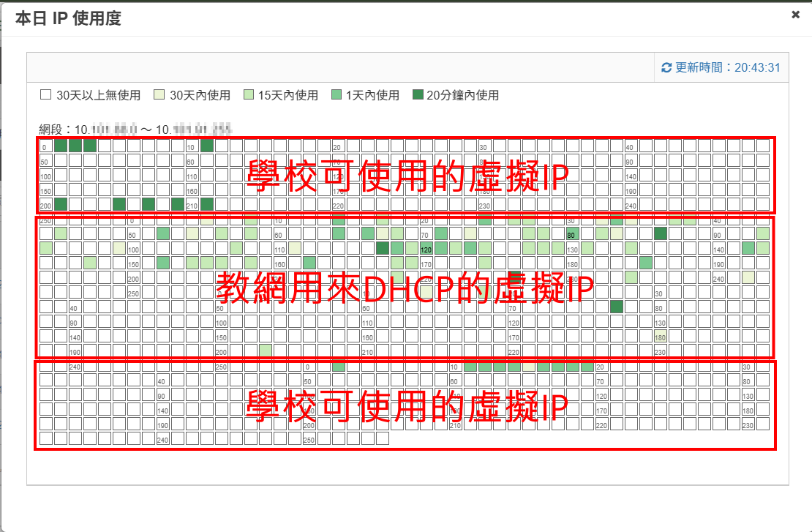This screenshot has width=812, height=532.
Task: Click the very last cell in the bottom grid row
Action: (x=383, y=438)
